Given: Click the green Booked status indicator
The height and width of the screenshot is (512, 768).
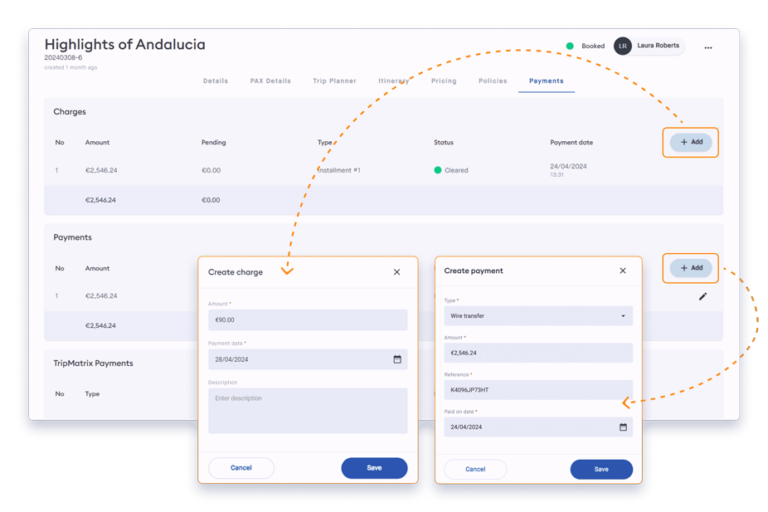Looking at the screenshot, I should pos(570,46).
